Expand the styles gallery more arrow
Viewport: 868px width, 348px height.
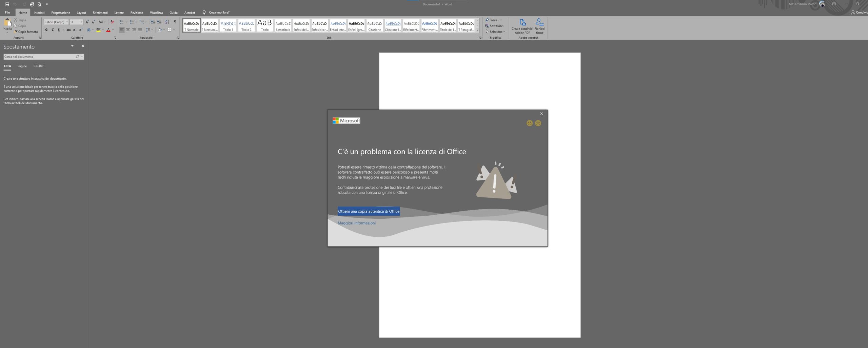pyautogui.click(x=477, y=31)
